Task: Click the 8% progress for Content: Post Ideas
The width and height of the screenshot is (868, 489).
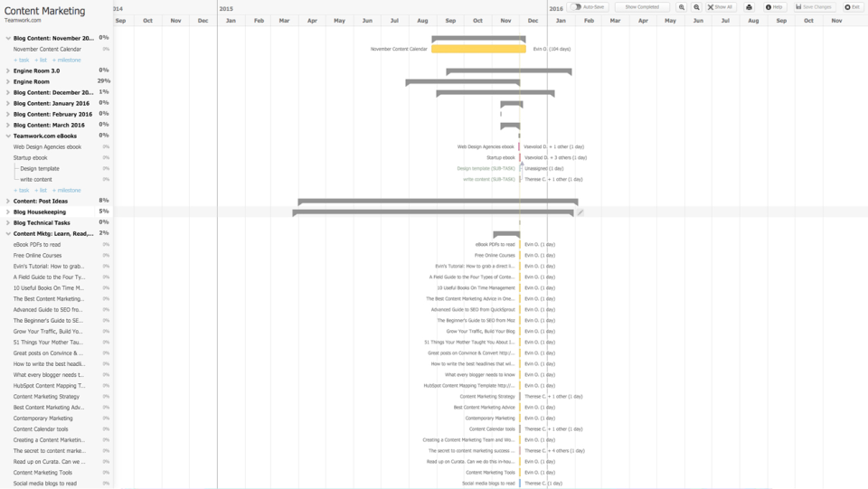Action: (x=103, y=201)
